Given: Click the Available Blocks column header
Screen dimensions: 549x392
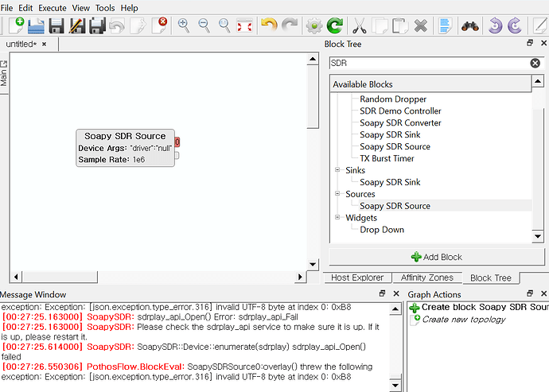Looking at the screenshot, I should pos(430,84).
